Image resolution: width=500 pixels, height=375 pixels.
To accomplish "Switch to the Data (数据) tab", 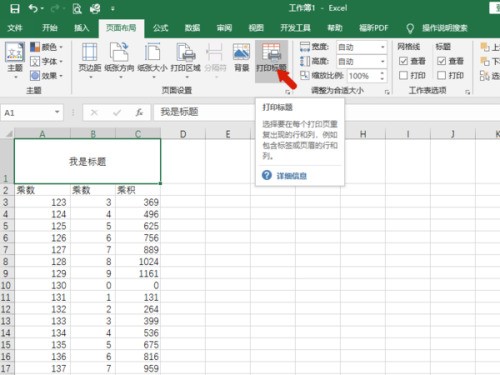I will click(x=192, y=28).
